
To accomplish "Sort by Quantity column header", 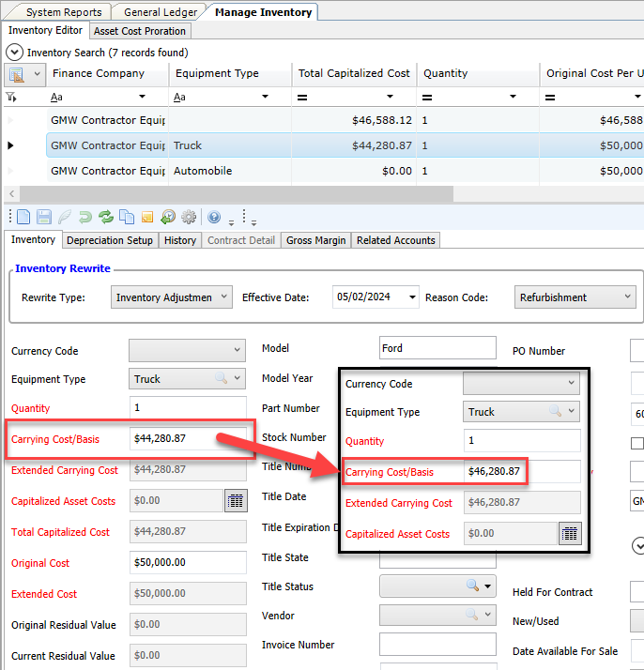I will [478, 73].
